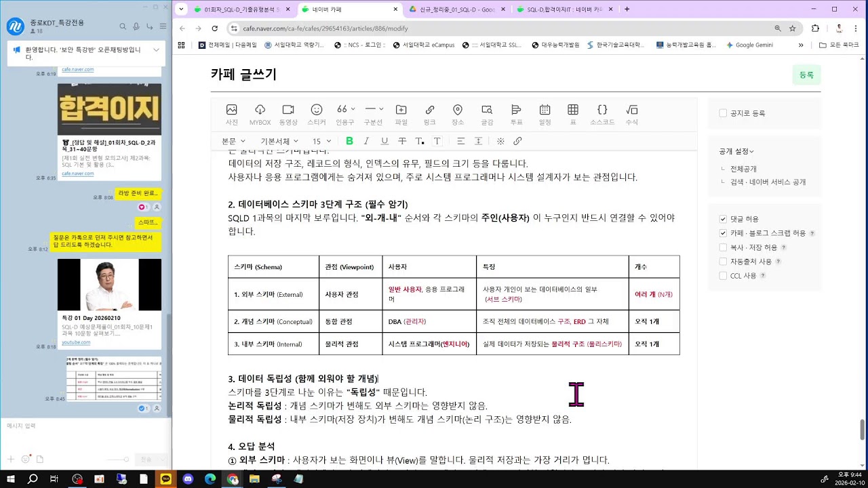This screenshot has width=868, height=488.
Task: Search messages in the chat window
Action: (123, 26)
